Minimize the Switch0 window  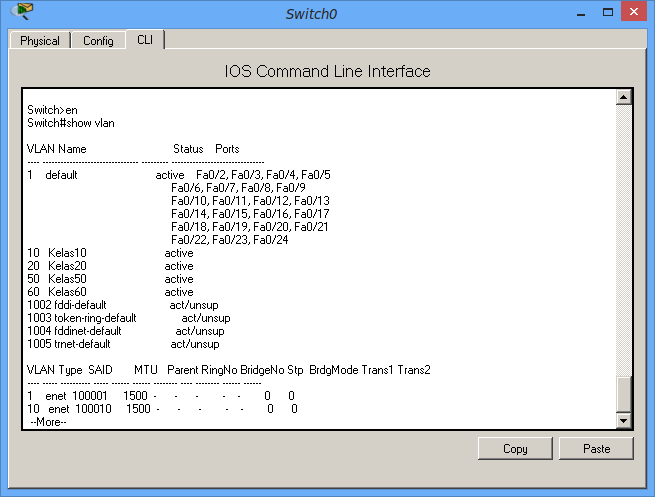tap(581, 13)
